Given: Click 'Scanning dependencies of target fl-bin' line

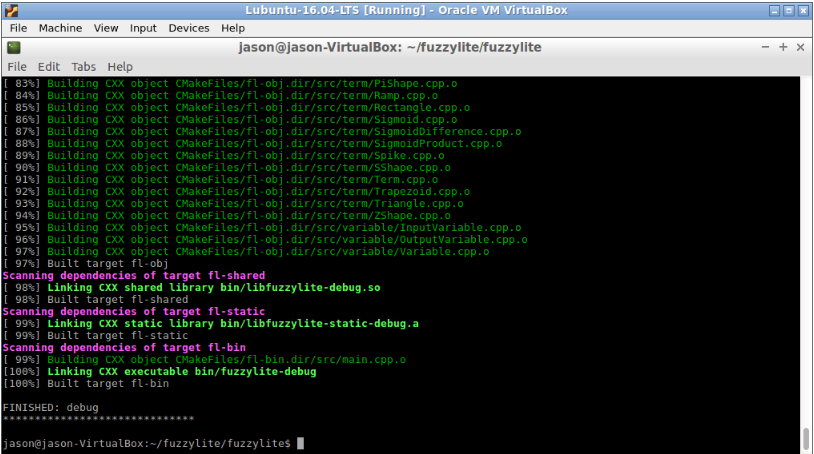Looking at the screenshot, I should pos(124,348).
